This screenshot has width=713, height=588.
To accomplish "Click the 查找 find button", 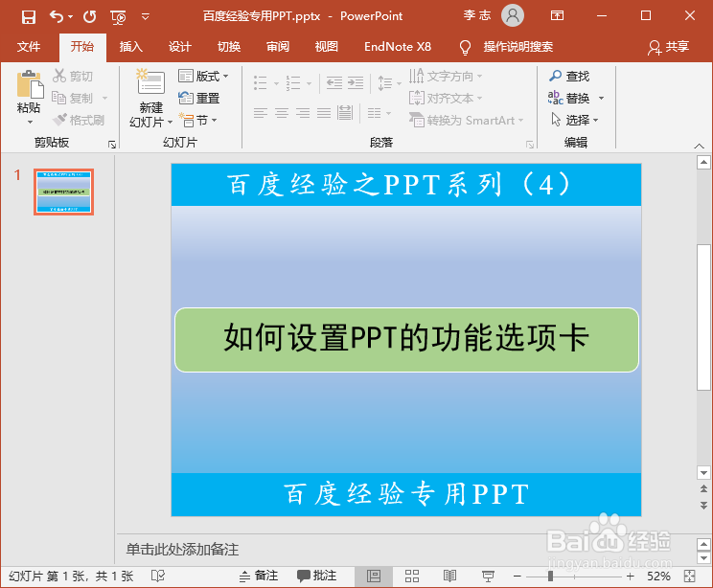I will 569,76.
